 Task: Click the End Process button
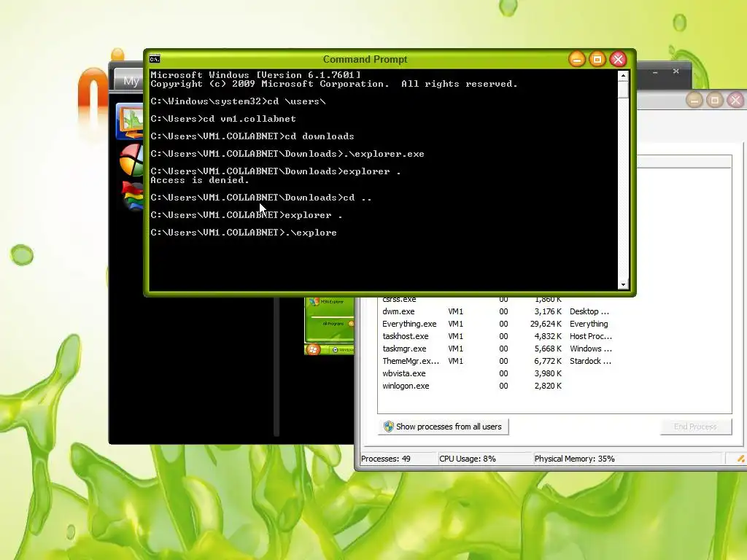pyautogui.click(x=695, y=427)
